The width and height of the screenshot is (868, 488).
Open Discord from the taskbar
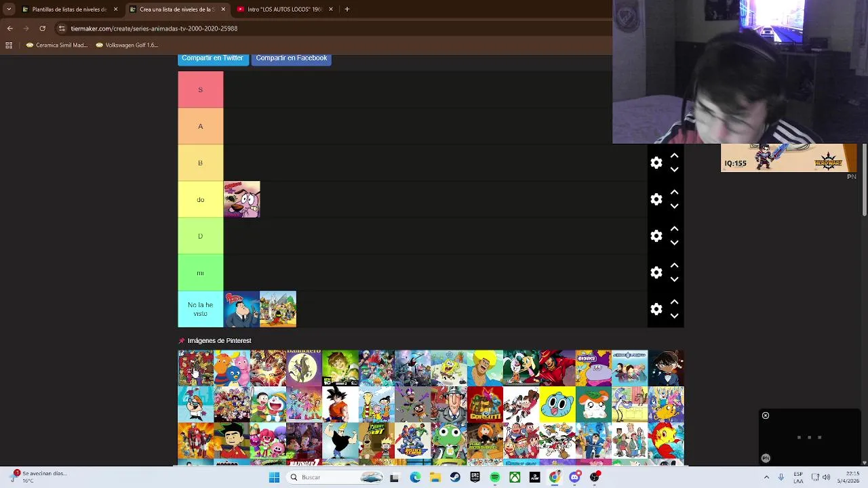click(574, 477)
